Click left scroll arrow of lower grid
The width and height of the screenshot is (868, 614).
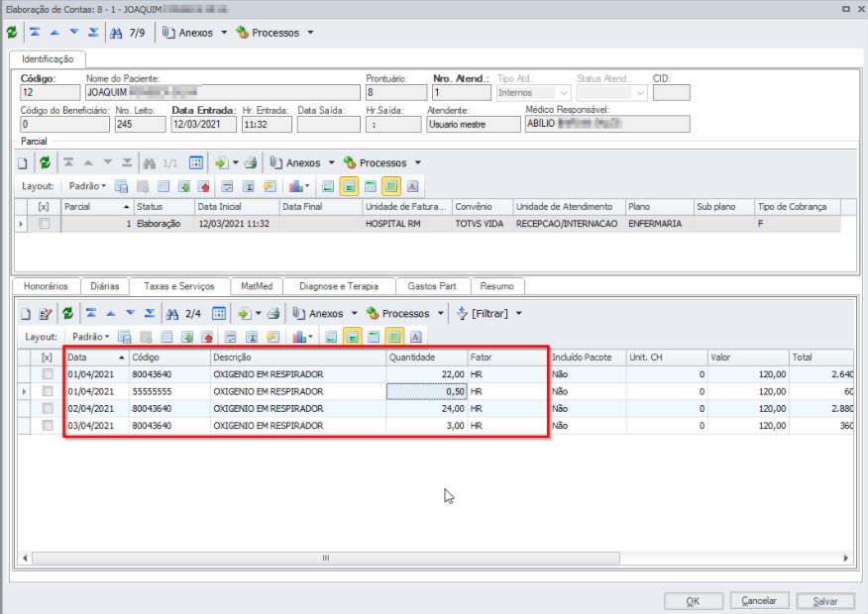click(25, 558)
